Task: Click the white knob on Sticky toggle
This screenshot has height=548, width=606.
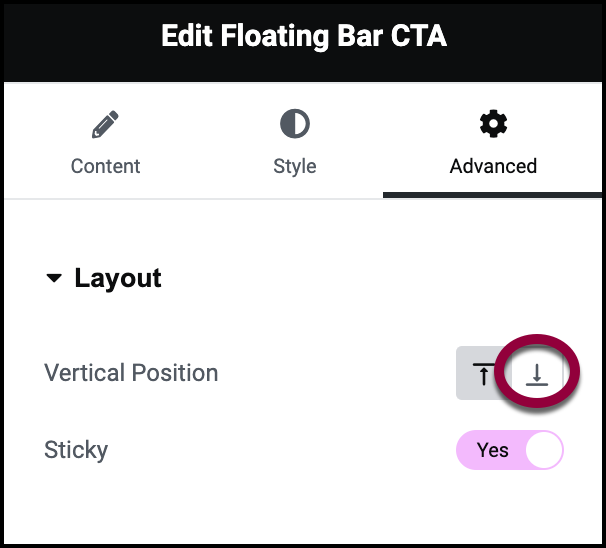Action: click(544, 450)
